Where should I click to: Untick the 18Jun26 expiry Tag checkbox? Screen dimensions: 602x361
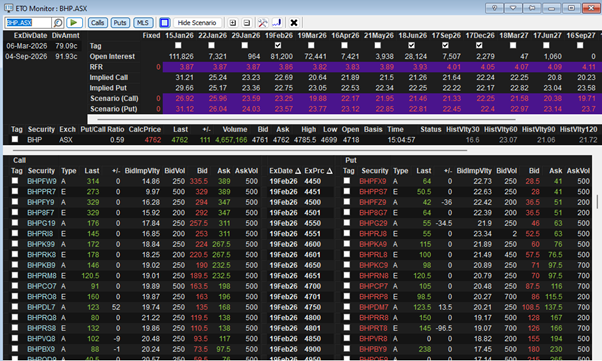[x=412, y=45]
